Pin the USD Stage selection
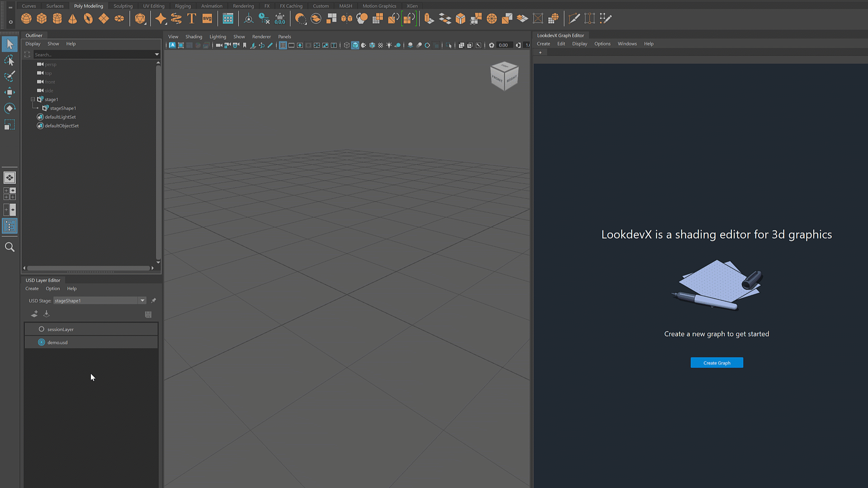 [154, 300]
